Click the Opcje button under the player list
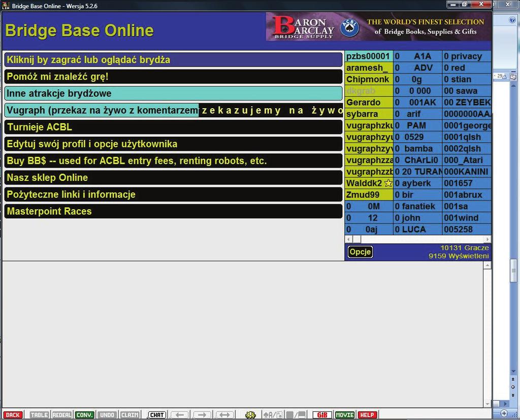The image size is (520, 420). 360,252
